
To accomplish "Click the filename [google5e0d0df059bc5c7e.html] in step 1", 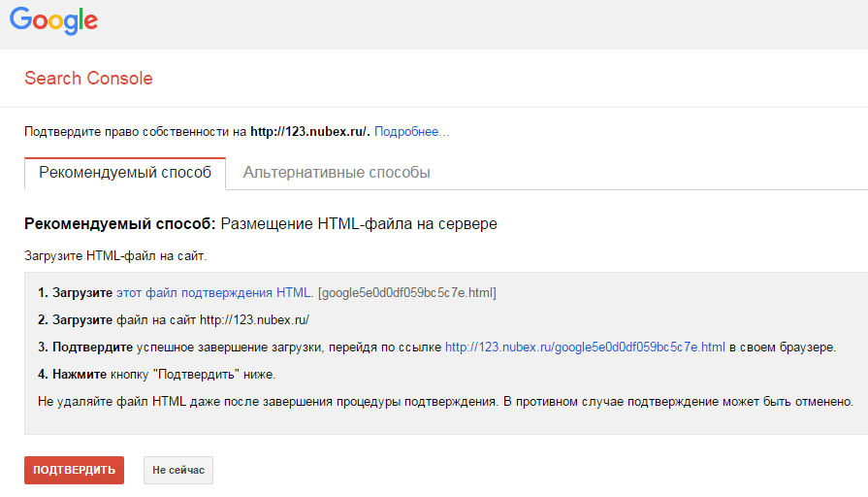I will click(x=407, y=292).
